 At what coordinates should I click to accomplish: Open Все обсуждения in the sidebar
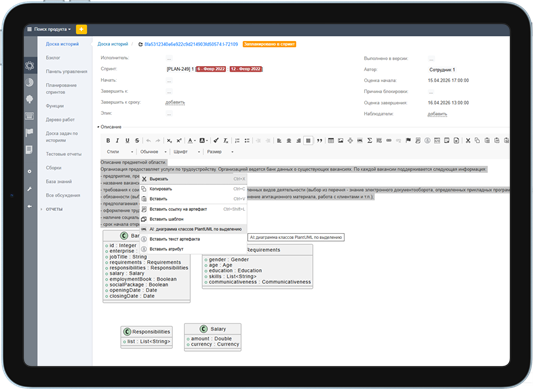click(x=63, y=195)
